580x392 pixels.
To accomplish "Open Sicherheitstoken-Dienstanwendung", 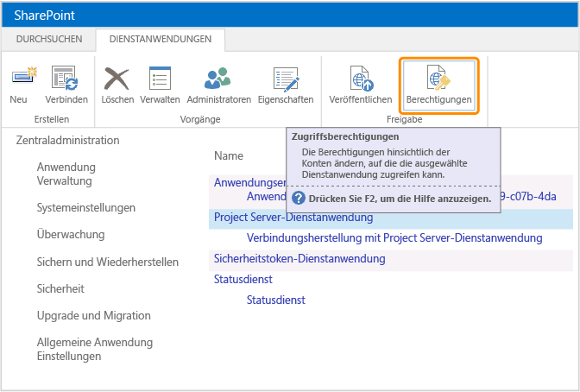I will pos(299,258).
